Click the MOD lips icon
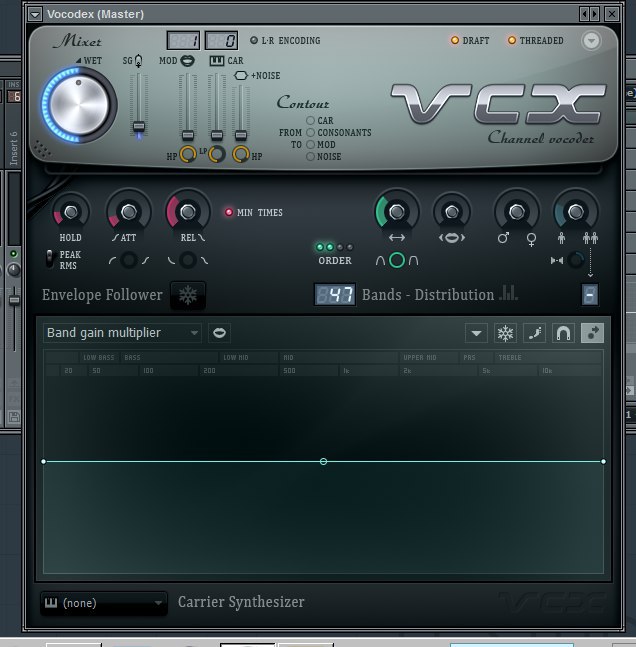The height and width of the screenshot is (647, 636). [x=188, y=61]
